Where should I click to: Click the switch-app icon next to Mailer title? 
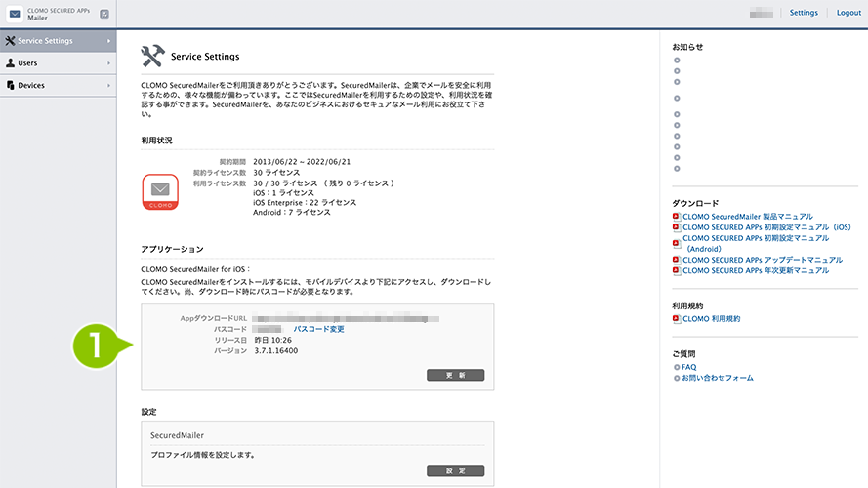[104, 14]
